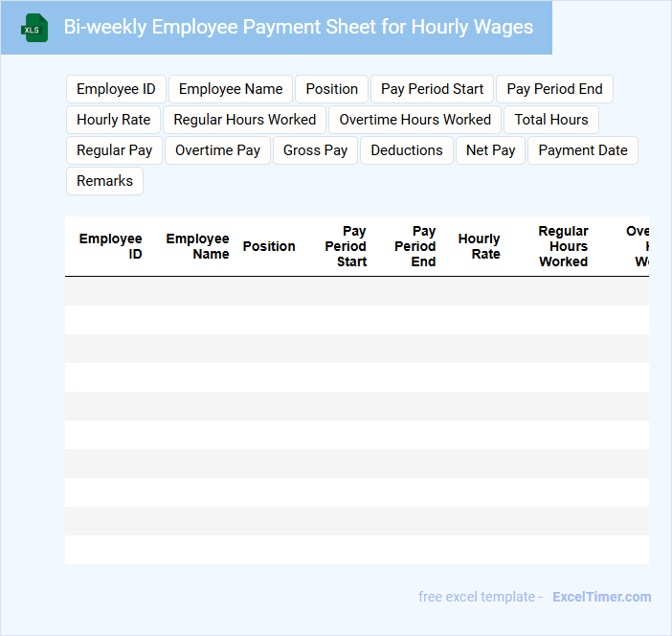
Task: Select the Gross Pay tag
Action: pyautogui.click(x=316, y=150)
